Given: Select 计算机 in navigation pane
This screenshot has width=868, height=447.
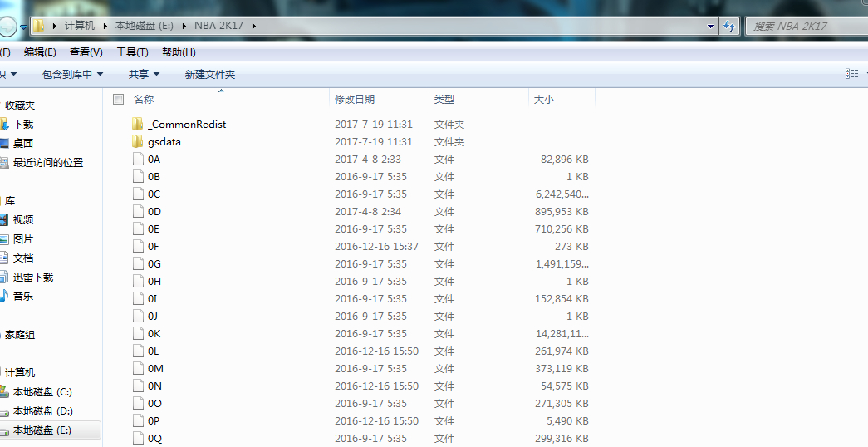Looking at the screenshot, I should pos(20,373).
